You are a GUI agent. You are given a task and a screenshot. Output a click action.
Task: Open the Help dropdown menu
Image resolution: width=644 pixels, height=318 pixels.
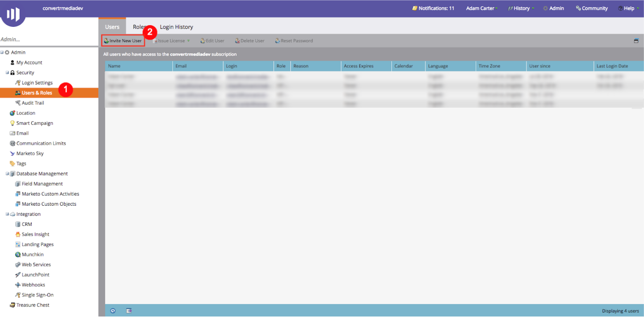point(629,8)
